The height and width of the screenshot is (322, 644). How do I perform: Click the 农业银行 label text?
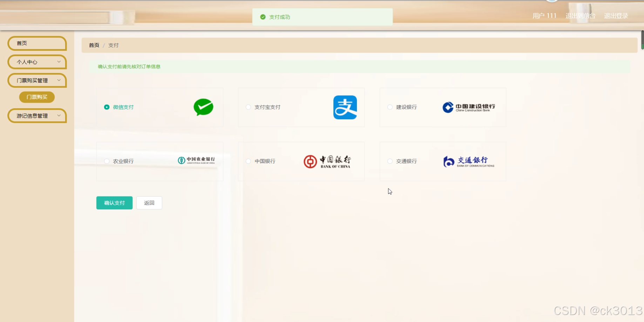coord(123,161)
